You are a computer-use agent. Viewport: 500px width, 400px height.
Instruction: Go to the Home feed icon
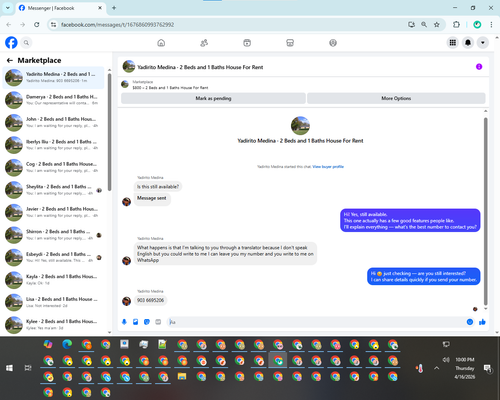[x=161, y=43]
